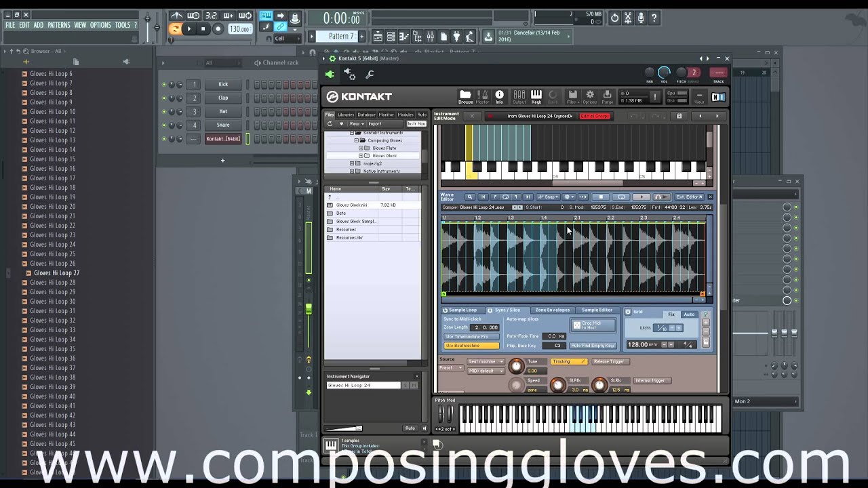
Task: Open MIDI: default dropdown
Action: click(x=486, y=371)
